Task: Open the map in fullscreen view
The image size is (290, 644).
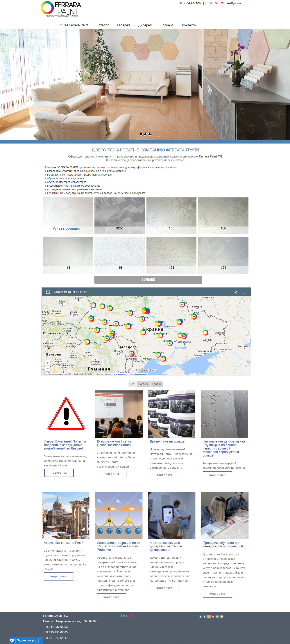Action: [x=245, y=292]
